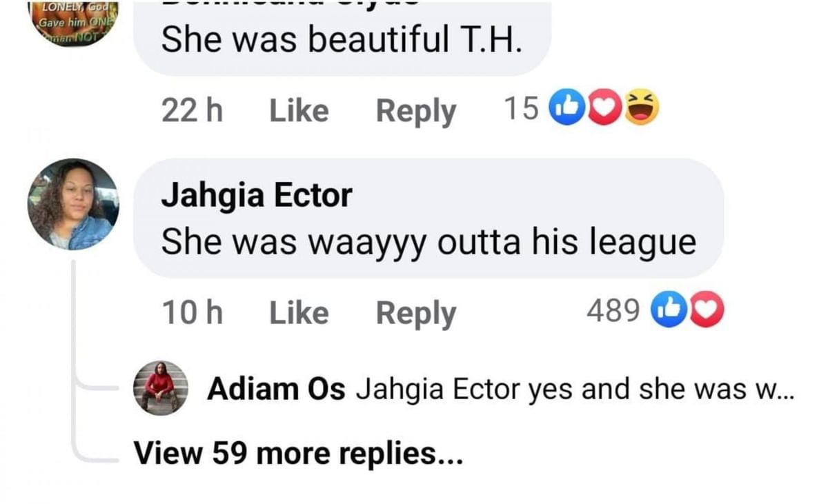Reply to Jahgia Ector's comment
Viewport: 828px width, 504px height.
pos(415,314)
